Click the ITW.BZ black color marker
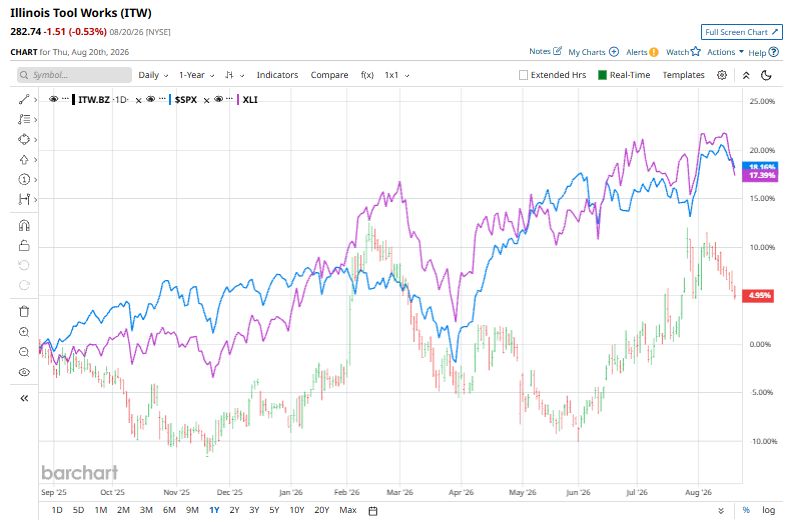 tap(74, 99)
